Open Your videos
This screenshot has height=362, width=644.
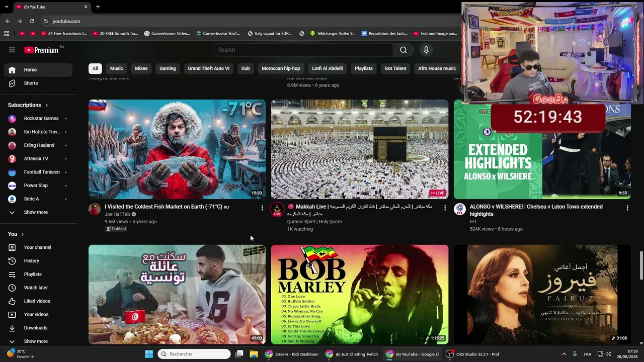coord(38,314)
